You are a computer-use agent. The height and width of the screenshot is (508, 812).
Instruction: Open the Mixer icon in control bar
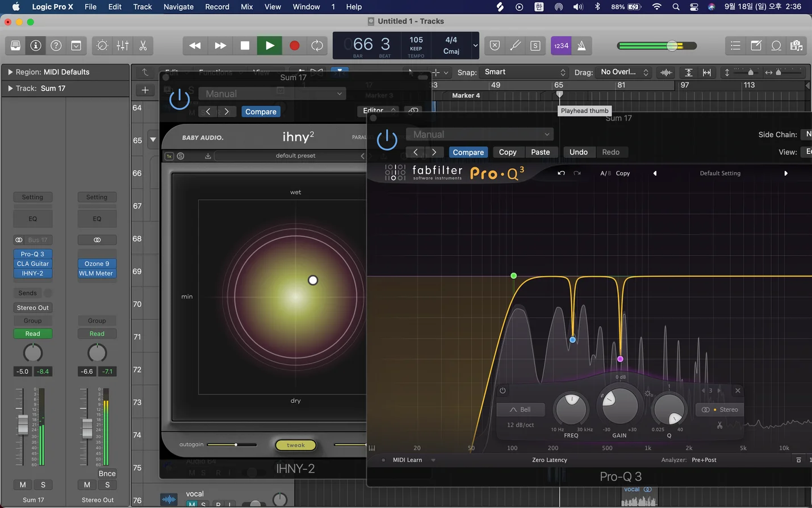pyautogui.click(x=123, y=45)
